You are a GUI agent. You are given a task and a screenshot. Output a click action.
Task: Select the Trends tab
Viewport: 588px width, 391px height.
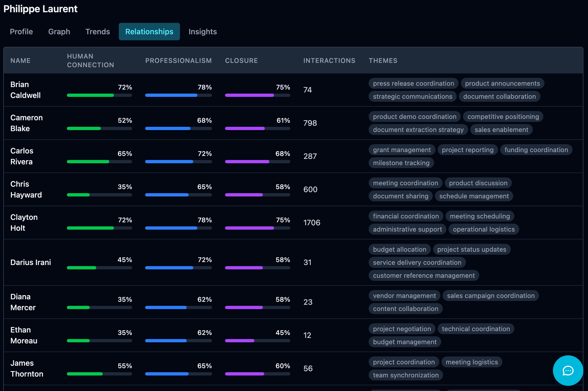[x=98, y=32]
